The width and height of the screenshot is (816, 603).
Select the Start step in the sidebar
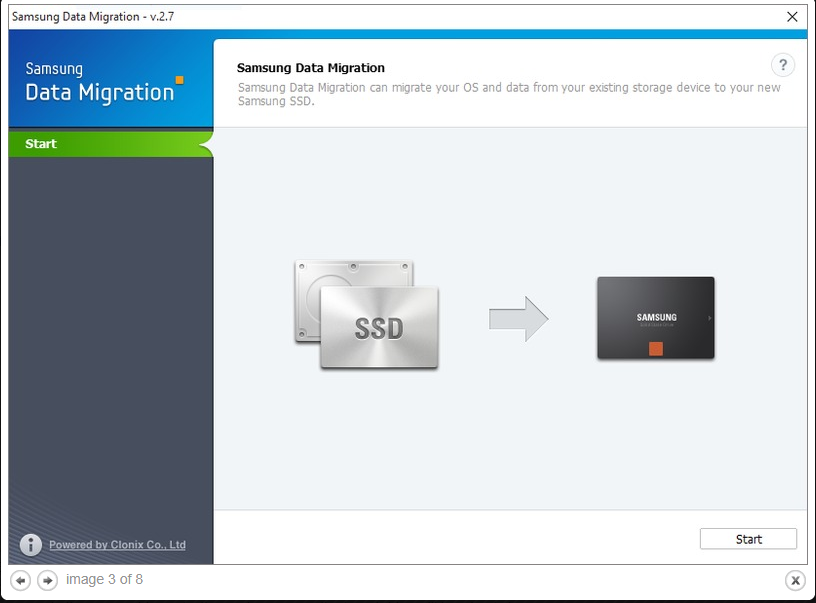tap(111, 144)
